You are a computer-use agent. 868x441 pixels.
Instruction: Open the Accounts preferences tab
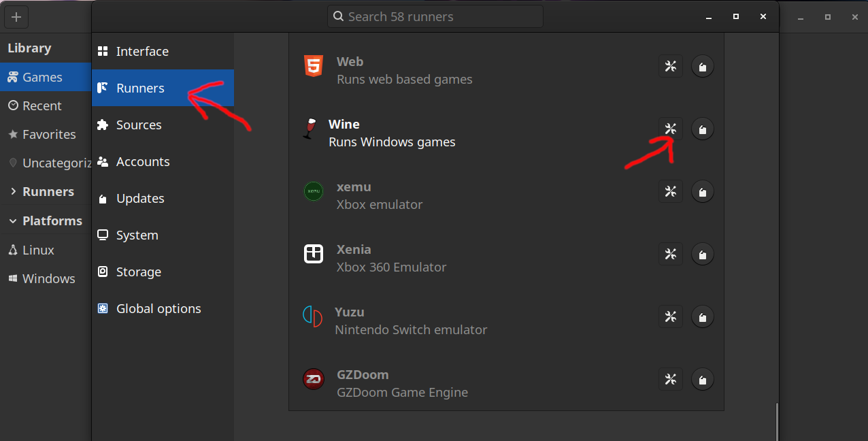pyautogui.click(x=163, y=161)
